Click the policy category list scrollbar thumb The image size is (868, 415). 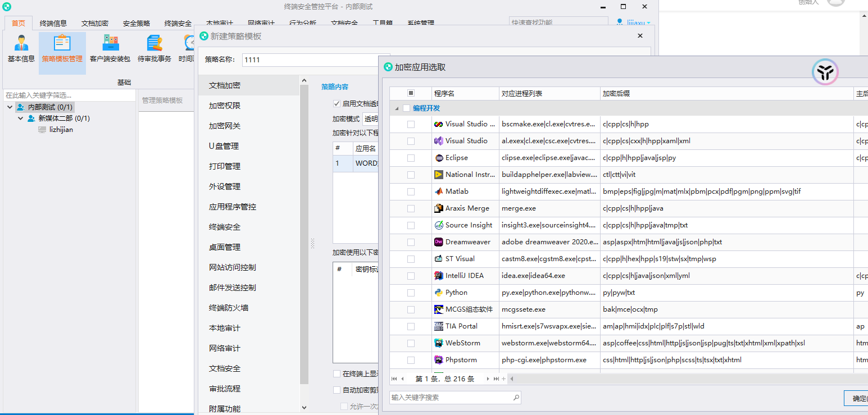click(x=305, y=234)
